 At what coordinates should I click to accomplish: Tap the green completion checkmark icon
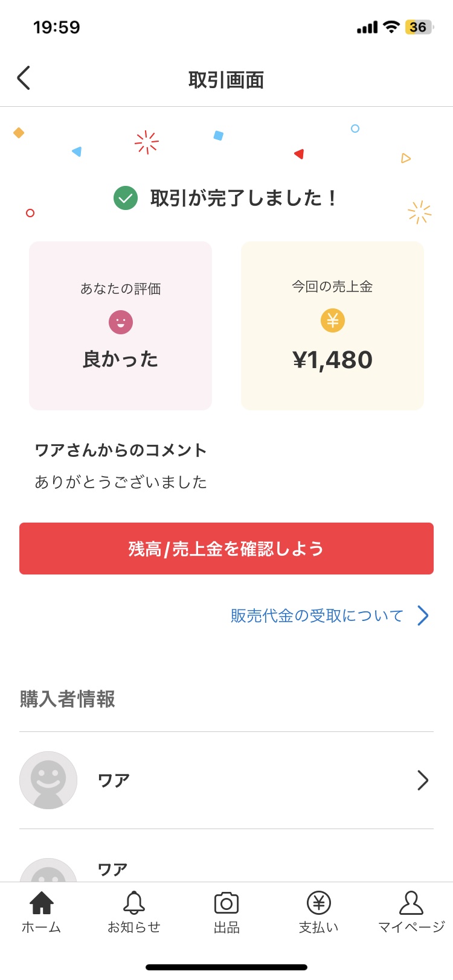[126, 198]
